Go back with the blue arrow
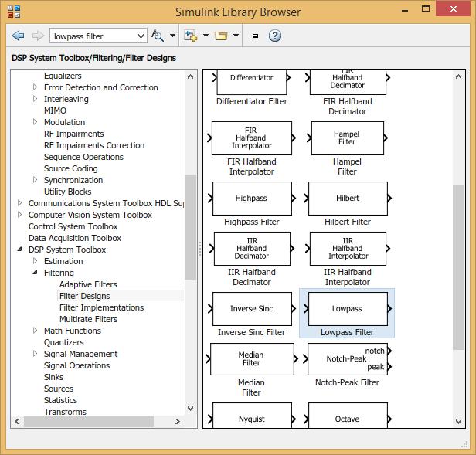Image resolution: width=476 pixels, height=455 pixels. (x=18, y=36)
